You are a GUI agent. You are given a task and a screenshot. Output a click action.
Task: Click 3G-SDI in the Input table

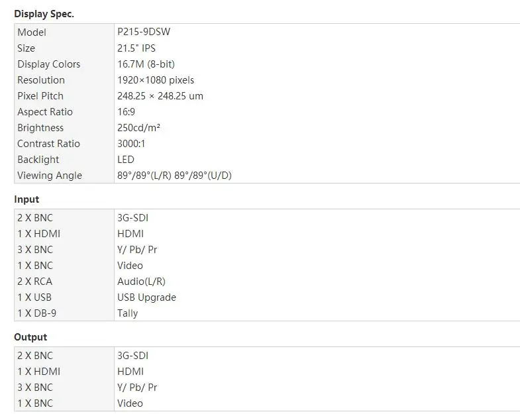coord(132,218)
